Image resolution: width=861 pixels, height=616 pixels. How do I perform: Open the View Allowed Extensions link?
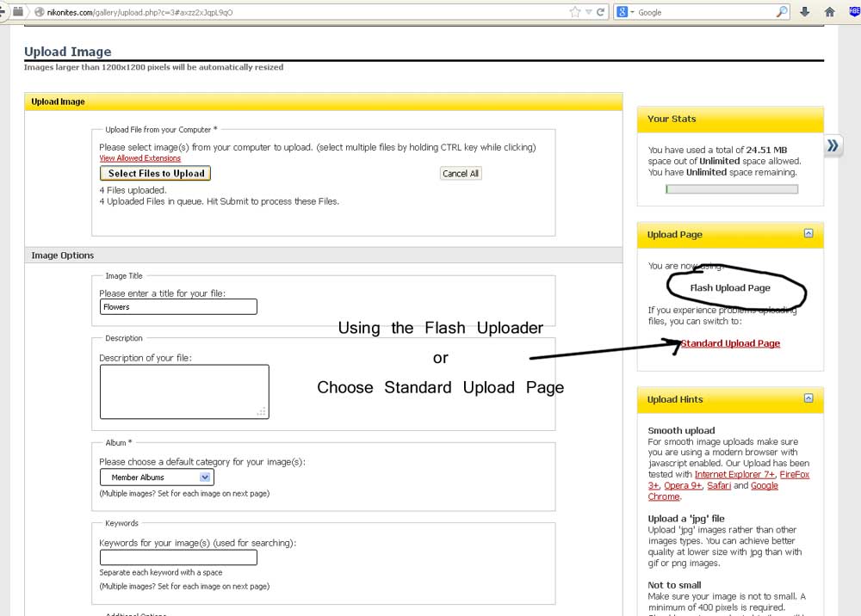(x=139, y=158)
